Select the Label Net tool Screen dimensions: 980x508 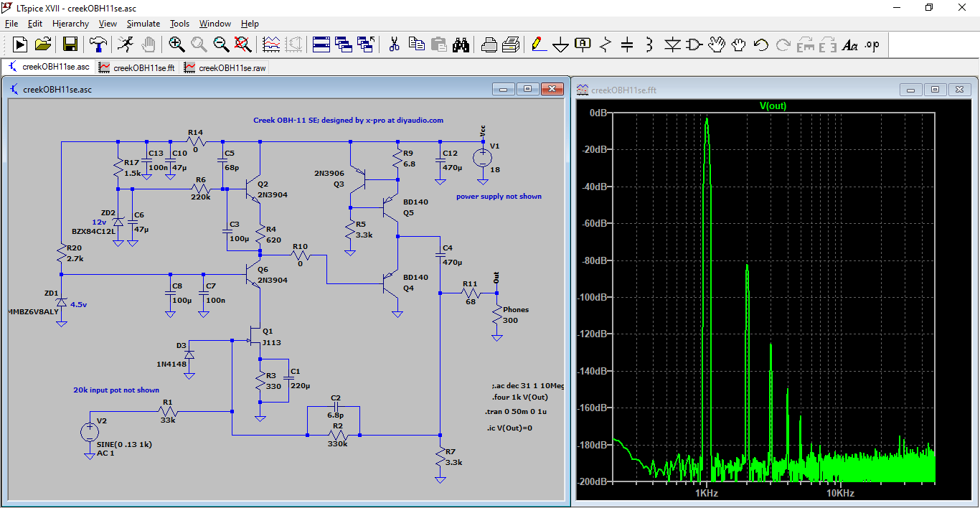pos(583,44)
